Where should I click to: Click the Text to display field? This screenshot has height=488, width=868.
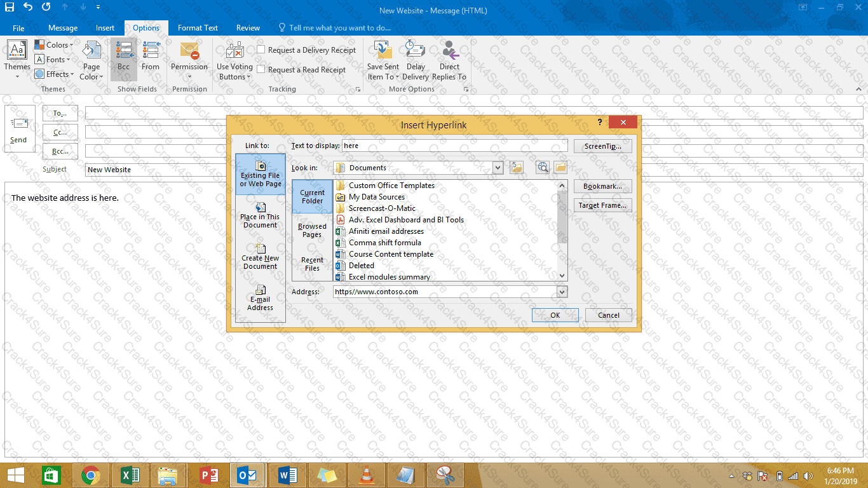[454, 146]
